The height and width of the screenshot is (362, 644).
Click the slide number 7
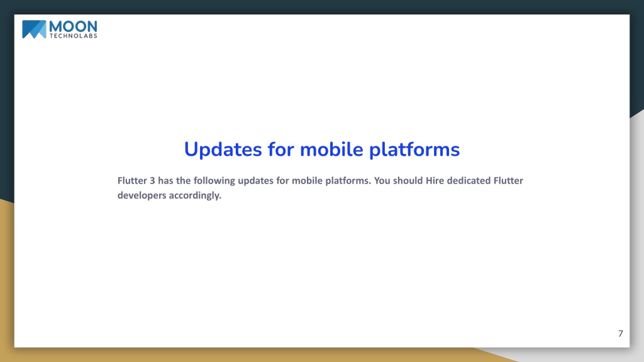(x=620, y=334)
